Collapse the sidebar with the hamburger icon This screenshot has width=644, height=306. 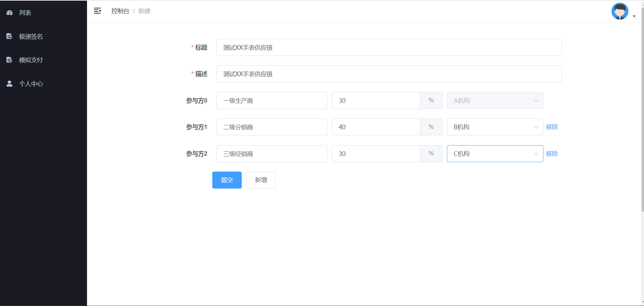(97, 11)
